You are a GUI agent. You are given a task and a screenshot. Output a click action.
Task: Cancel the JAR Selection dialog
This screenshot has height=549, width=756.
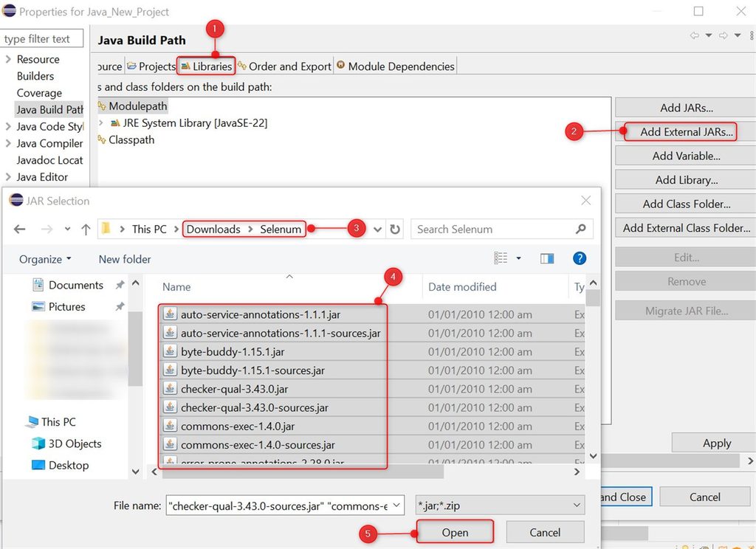[x=545, y=532]
